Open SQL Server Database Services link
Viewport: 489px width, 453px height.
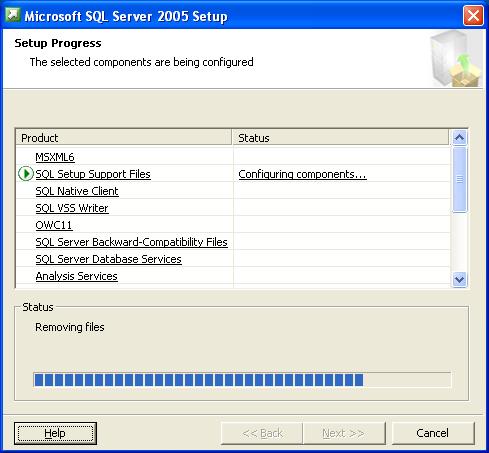(108, 259)
